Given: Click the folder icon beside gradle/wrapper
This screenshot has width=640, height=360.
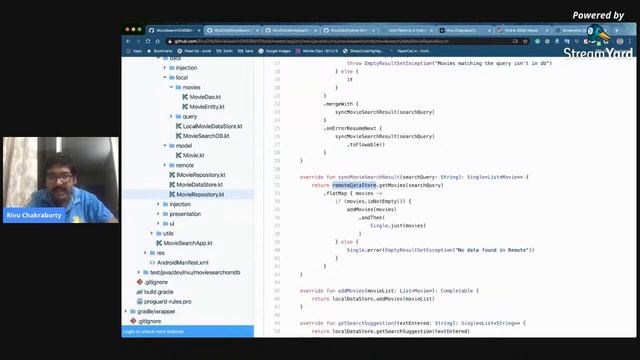Looking at the screenshot, I should (x=133, y=311).
